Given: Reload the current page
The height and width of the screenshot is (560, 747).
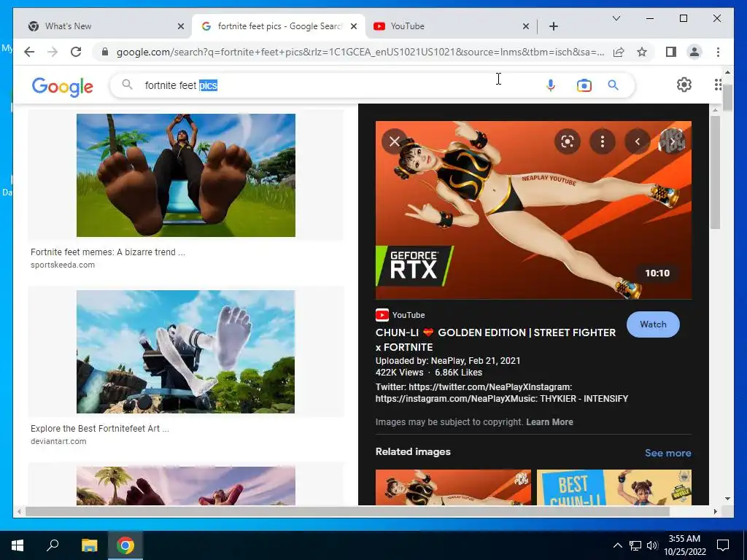Looking at the screenshot, I should tap(76, 52).
